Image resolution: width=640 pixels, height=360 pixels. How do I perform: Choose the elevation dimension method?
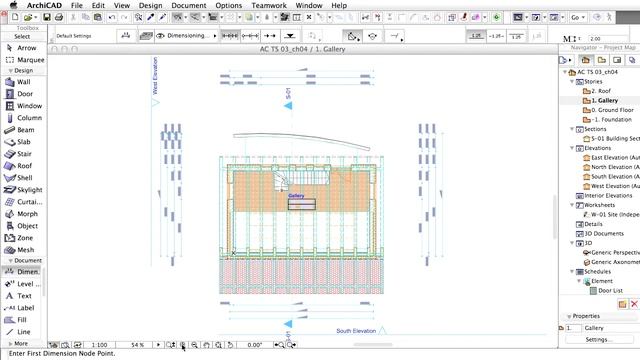click(290, 36)
